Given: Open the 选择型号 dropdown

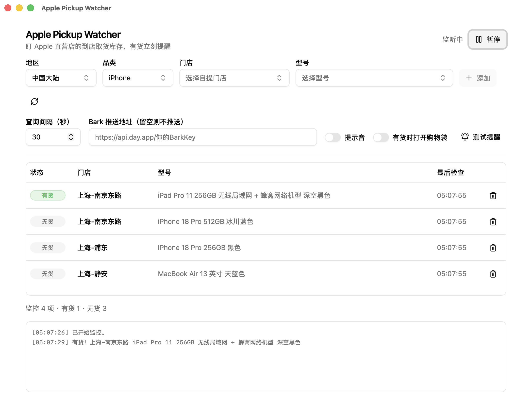Looking at the screenshot, I should click(374, 78).
